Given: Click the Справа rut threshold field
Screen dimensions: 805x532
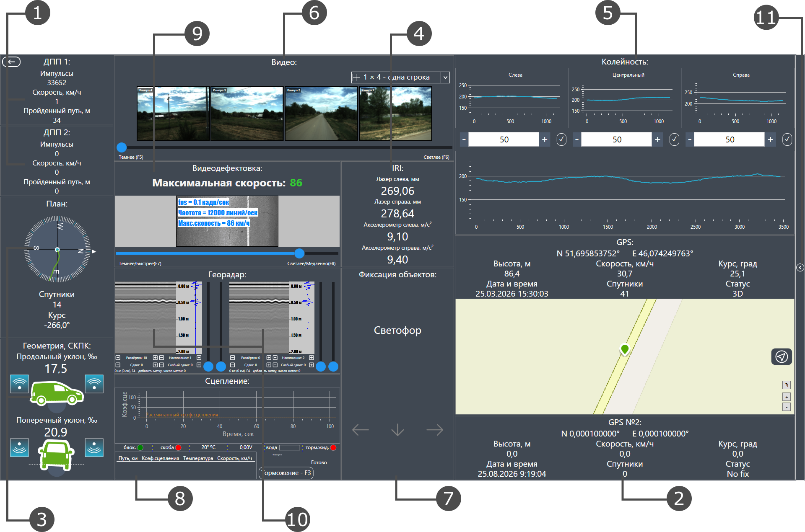Looking at the screenshot, I should coord(730,139).
